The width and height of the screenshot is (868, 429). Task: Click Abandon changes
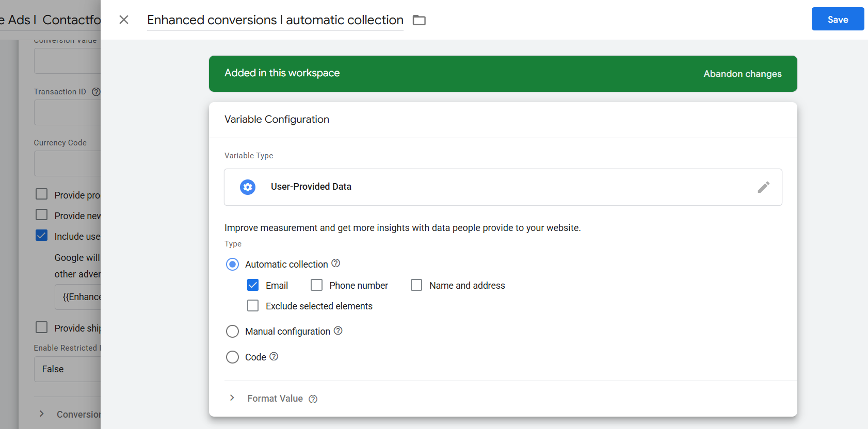743,74
